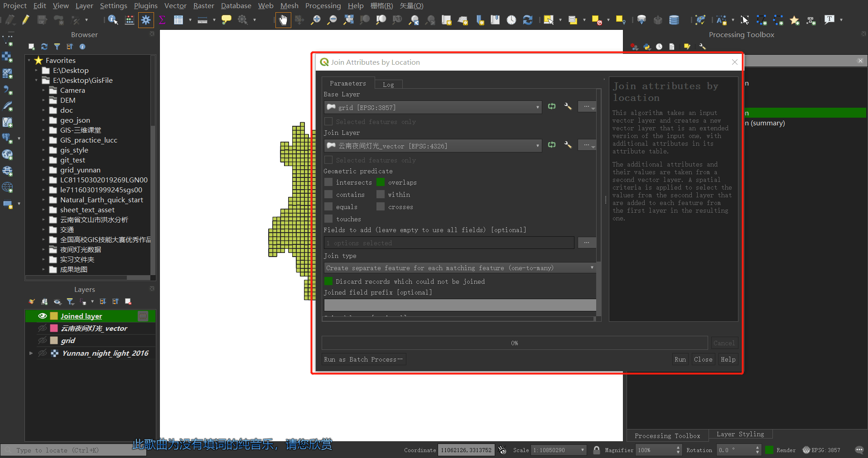Image resolution: width=868 pixels, height=458 pixels.
Task: Collapse the Favorites tree node
Action: click(29, 60)
